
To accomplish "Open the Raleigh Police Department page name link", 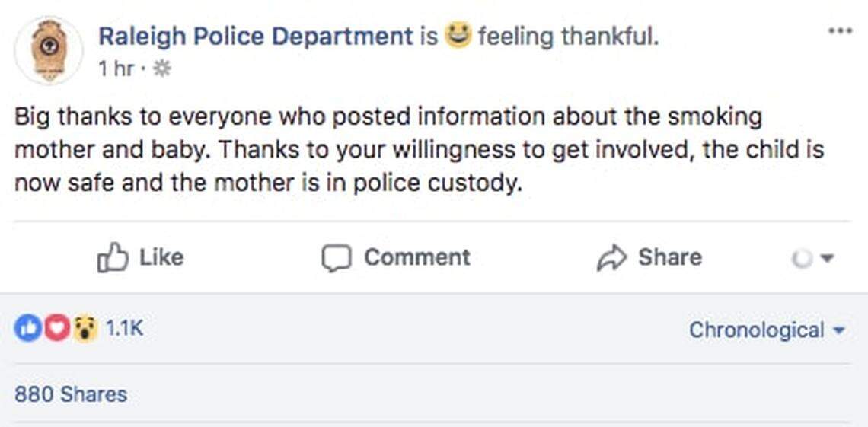I will (256, 36).
